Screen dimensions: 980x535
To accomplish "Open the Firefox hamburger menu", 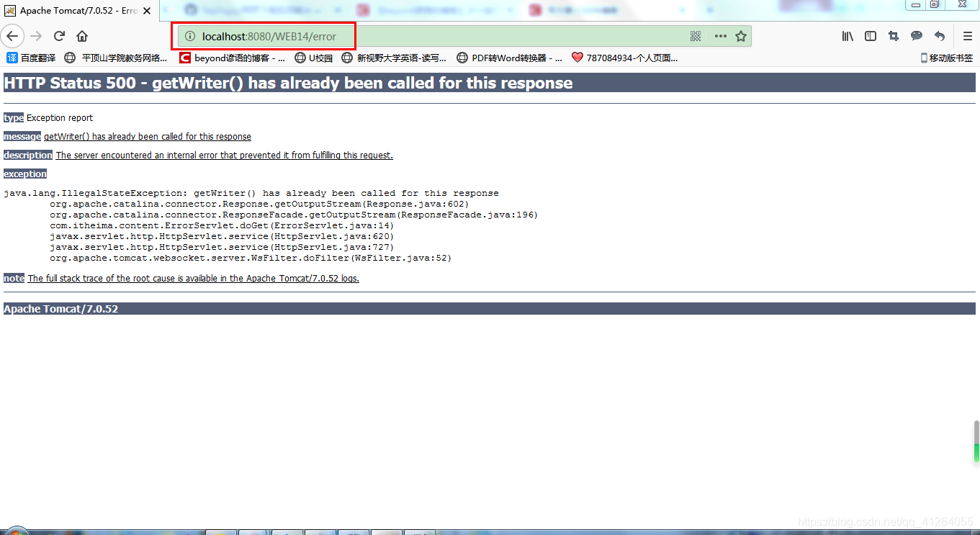I will [967, 36].
